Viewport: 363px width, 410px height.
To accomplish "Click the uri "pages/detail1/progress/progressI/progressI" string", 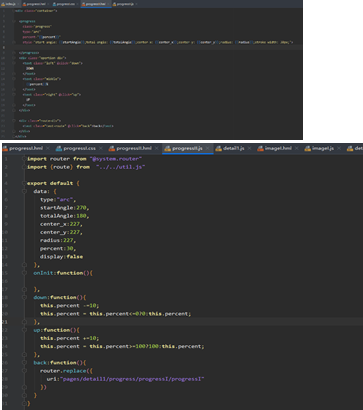I will tap(132, 379).
